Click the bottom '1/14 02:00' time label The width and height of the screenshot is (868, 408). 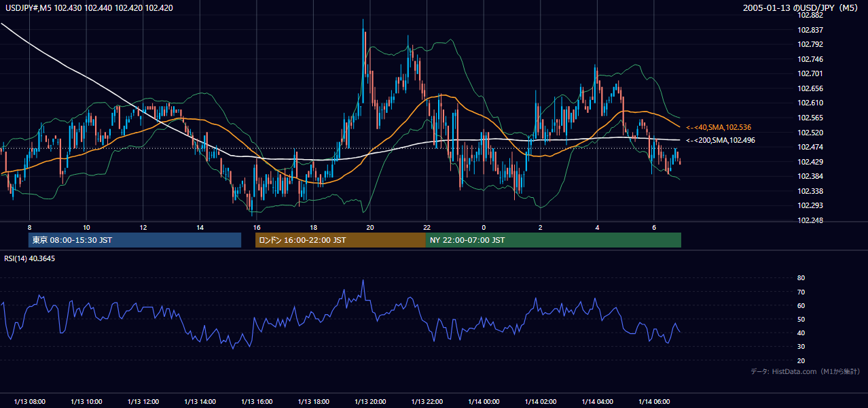(541, 401)
